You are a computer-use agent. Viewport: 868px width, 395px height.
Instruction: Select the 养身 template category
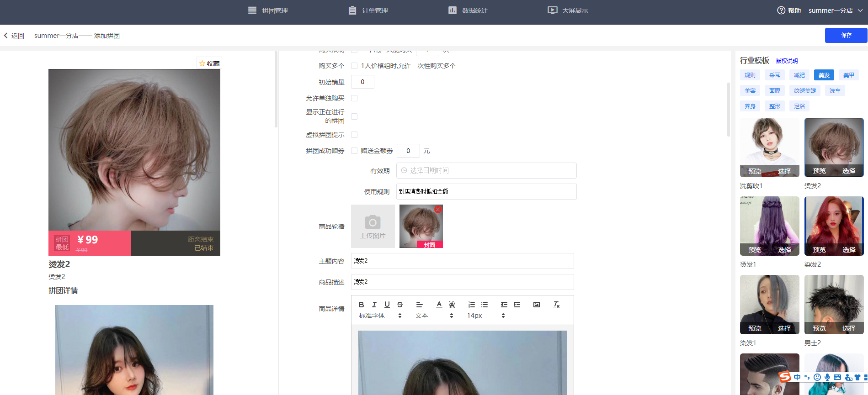coord(750,106)
